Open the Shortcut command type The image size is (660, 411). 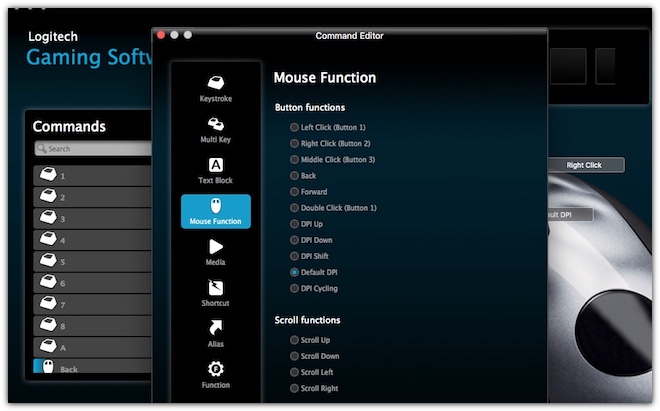[216, 293]
